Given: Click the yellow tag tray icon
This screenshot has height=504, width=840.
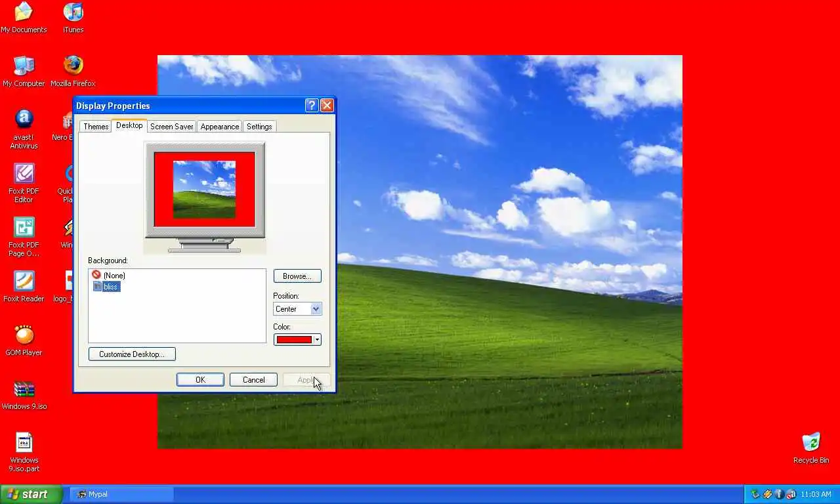Looking at the screenshot, I should [767, 494].
